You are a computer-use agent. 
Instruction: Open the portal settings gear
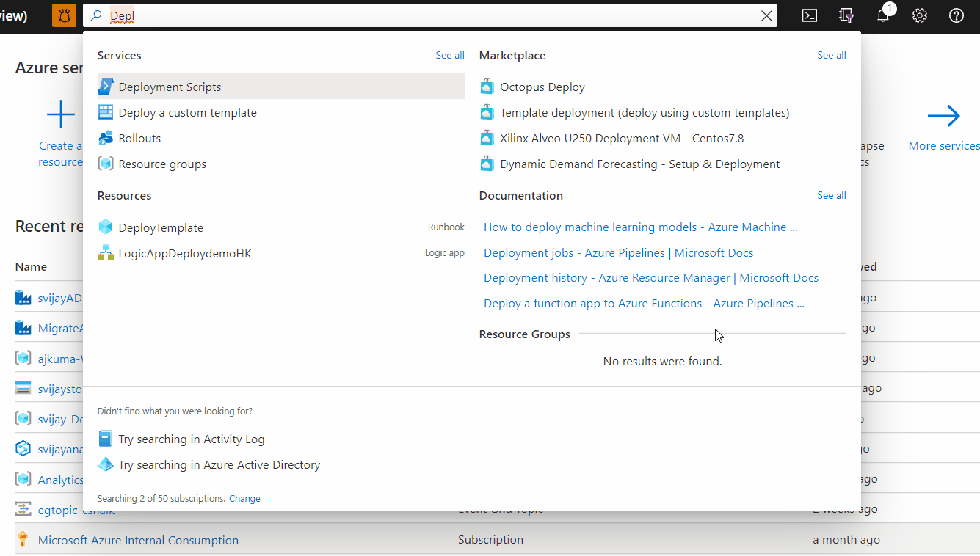[919, 15]
